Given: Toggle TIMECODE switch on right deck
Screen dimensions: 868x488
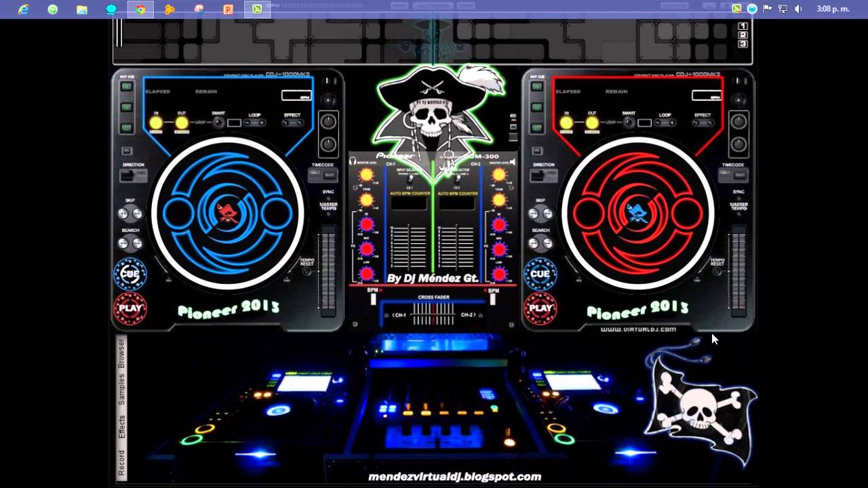Looking at the screenshot, I should [x=733, y=175].
